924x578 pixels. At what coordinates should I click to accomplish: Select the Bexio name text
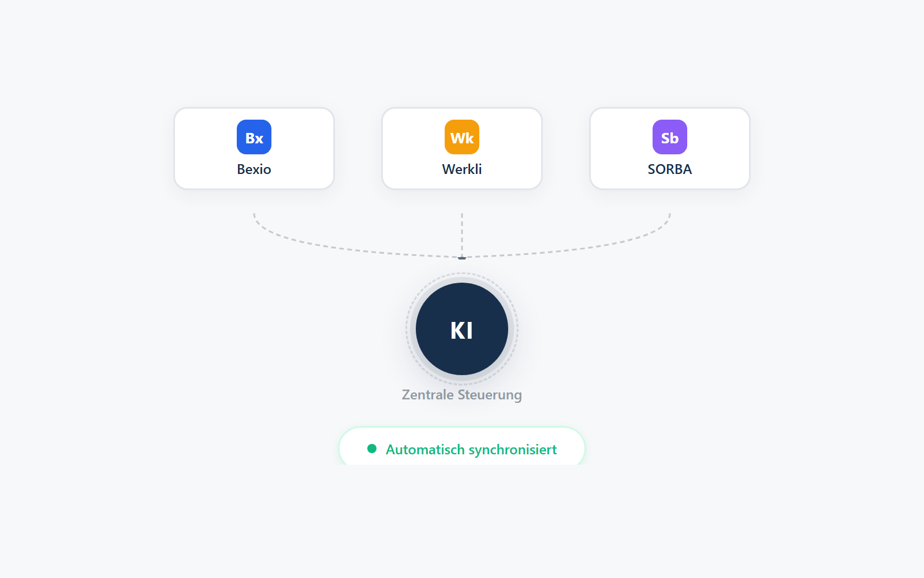(254, 169)
